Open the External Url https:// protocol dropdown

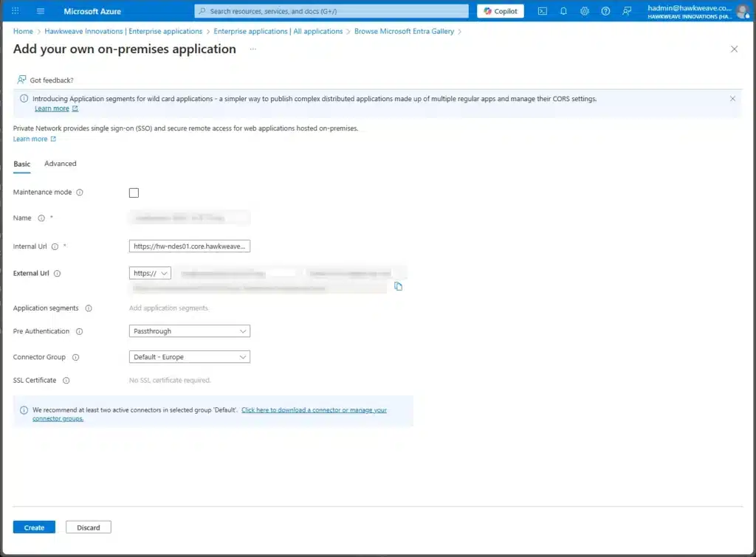coord(150,273)
